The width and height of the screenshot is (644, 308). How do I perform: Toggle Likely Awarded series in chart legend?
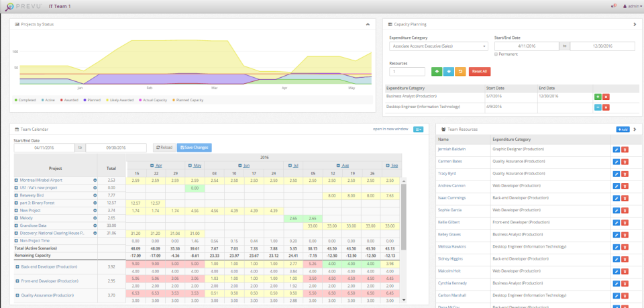(120, 100)
